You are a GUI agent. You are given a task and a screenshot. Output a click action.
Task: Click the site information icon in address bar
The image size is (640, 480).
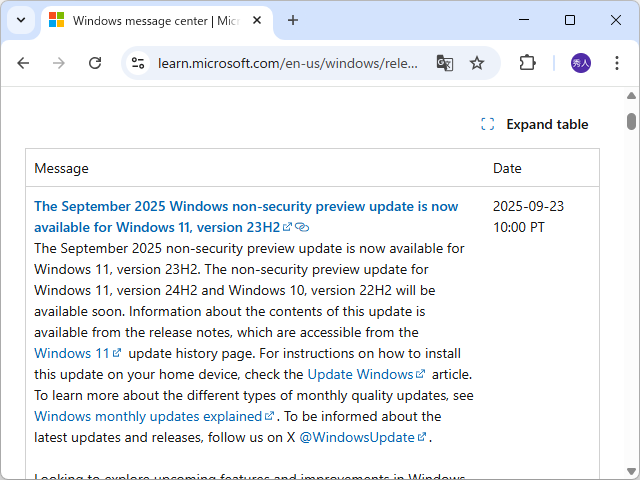[138, 63]
